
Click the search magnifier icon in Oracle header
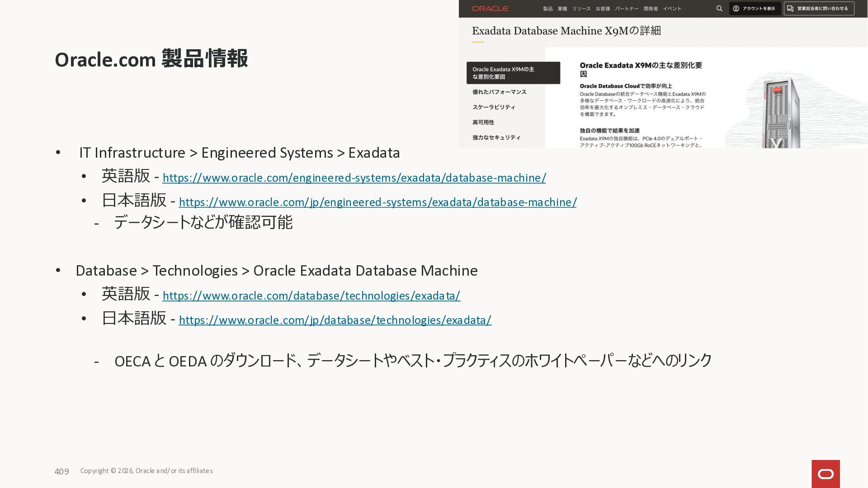tap(719, 9)
